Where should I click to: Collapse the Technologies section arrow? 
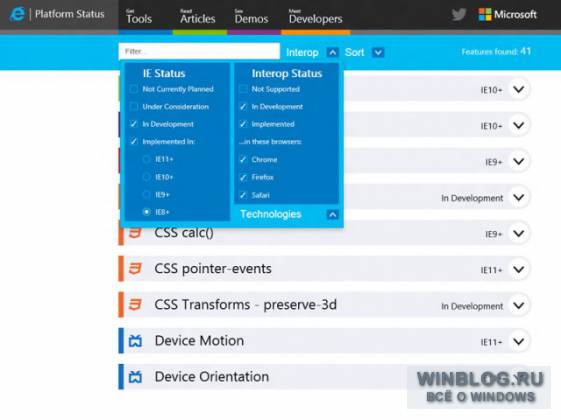pos(332,214)
